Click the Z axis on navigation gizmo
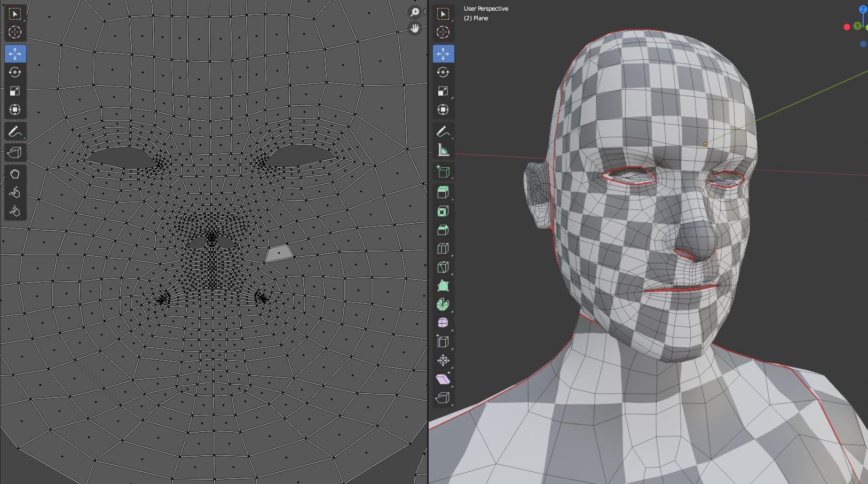868x484 pixels. (863, 9)
